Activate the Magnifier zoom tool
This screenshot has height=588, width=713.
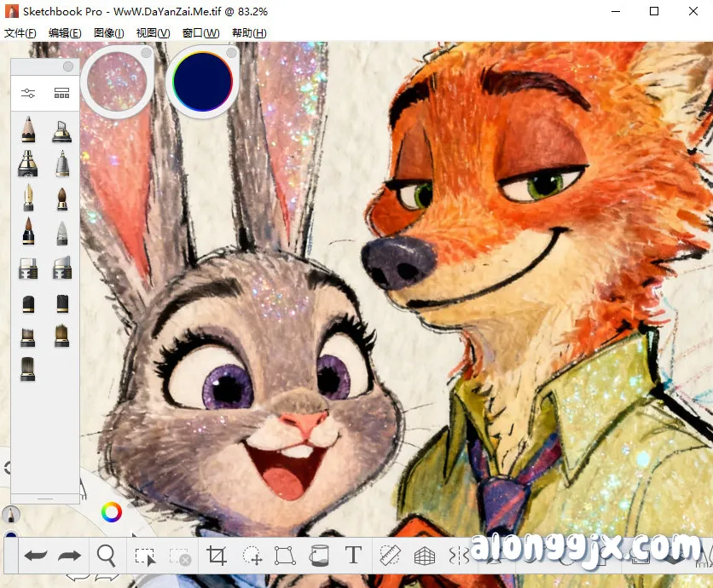(x=107, y=556)
